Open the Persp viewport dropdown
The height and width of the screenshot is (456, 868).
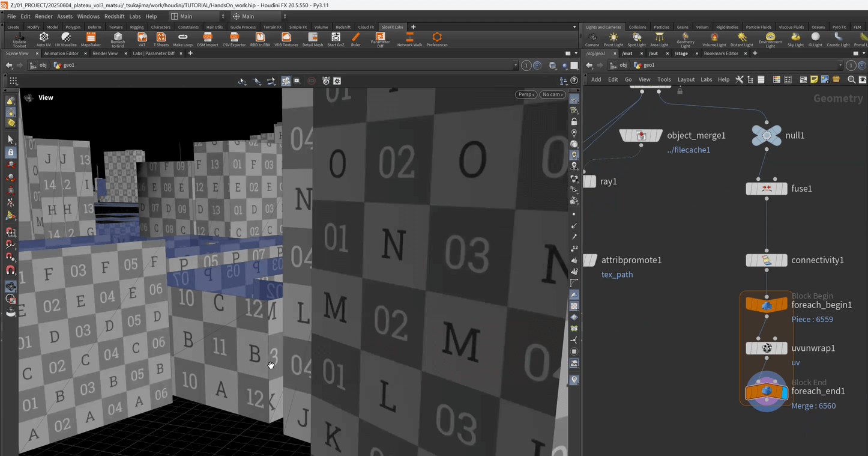525,94
